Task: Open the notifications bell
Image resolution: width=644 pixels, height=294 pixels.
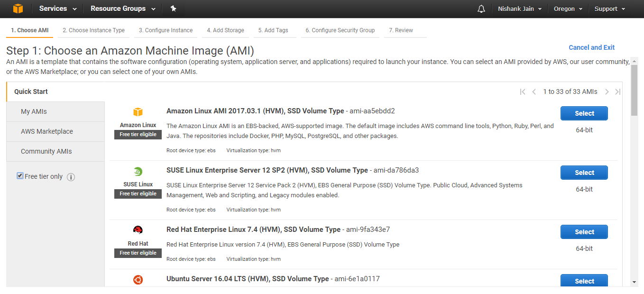Action: 481,9
